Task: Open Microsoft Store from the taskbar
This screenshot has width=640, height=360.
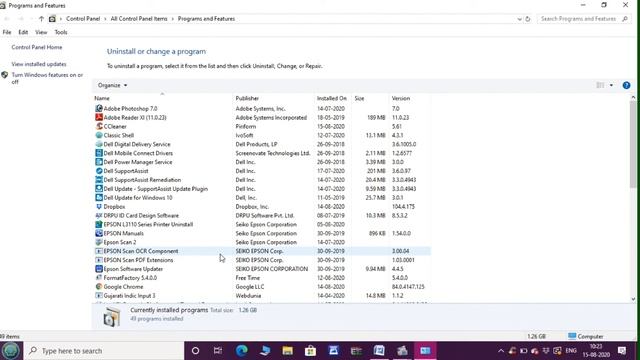Action: click(310, 351)
